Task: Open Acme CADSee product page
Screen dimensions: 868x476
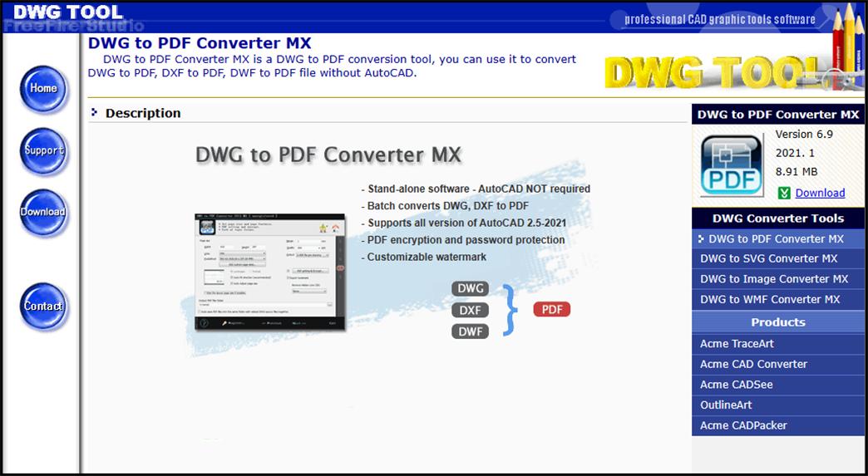Action: 777,385
